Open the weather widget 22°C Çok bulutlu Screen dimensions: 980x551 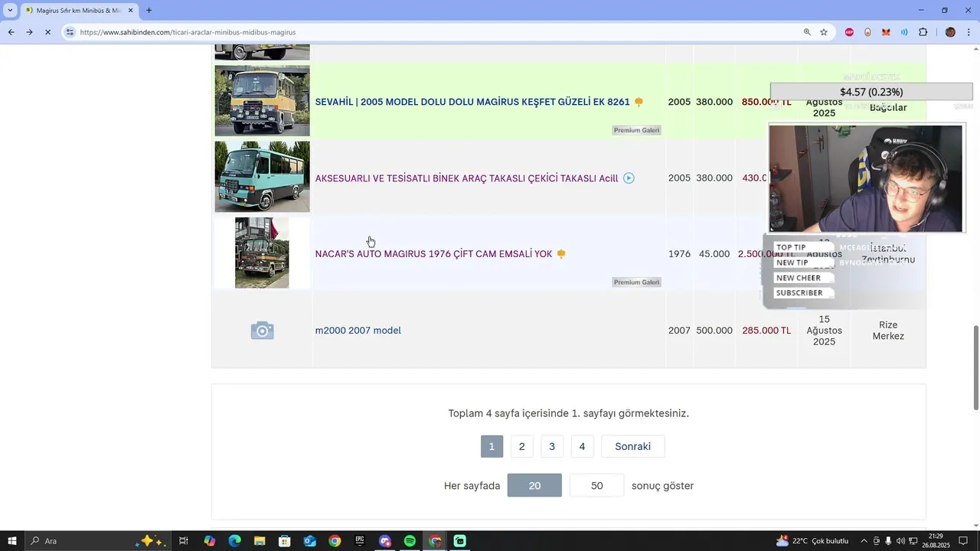(812, 541)
